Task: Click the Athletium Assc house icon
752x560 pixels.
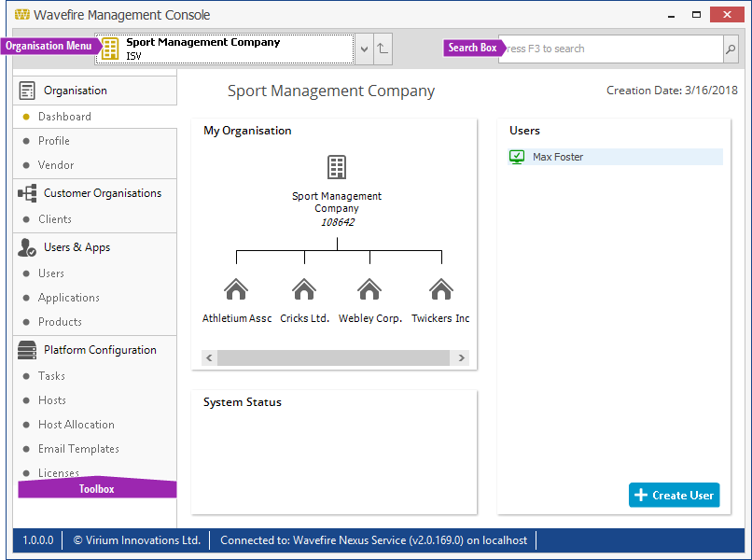Action: [x=236, y=289]
